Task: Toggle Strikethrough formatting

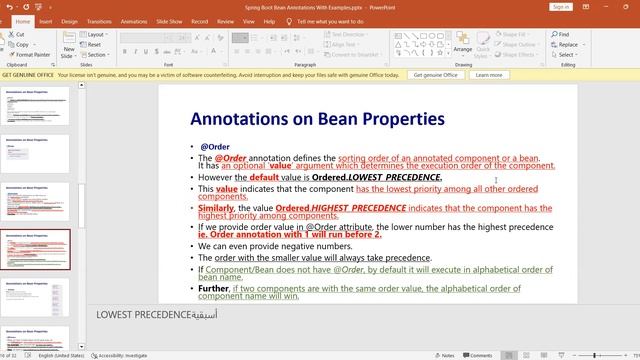Action: click(167, 51)
